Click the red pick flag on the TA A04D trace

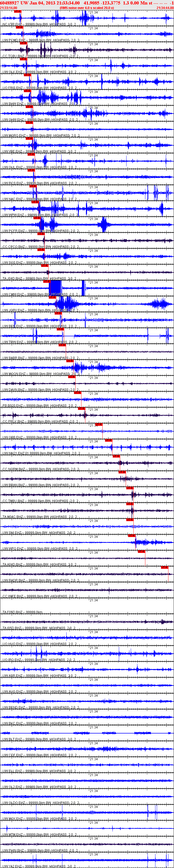point(142,551)
